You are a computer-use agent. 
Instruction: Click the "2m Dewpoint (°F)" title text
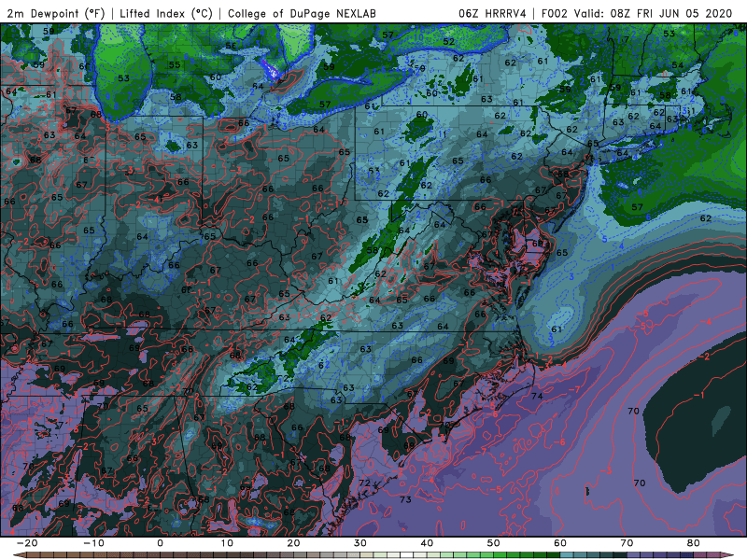pyautogui.click(x=55, y=13)
